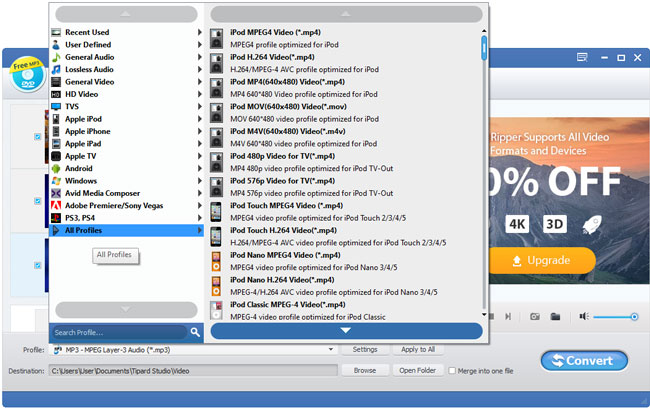Viewport: 650px width, 409px height.
Task: Click the search magnifier icon
Action: [195, 332]
